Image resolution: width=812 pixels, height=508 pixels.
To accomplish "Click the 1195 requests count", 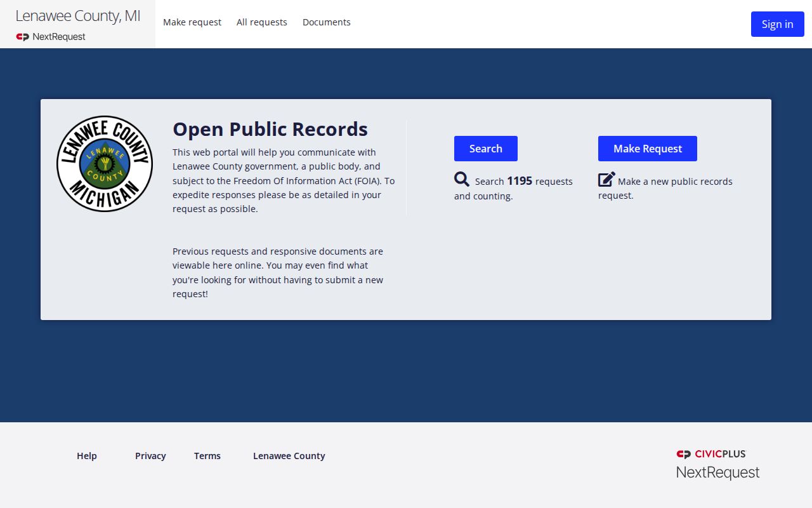I will click(x=520, y=181).
